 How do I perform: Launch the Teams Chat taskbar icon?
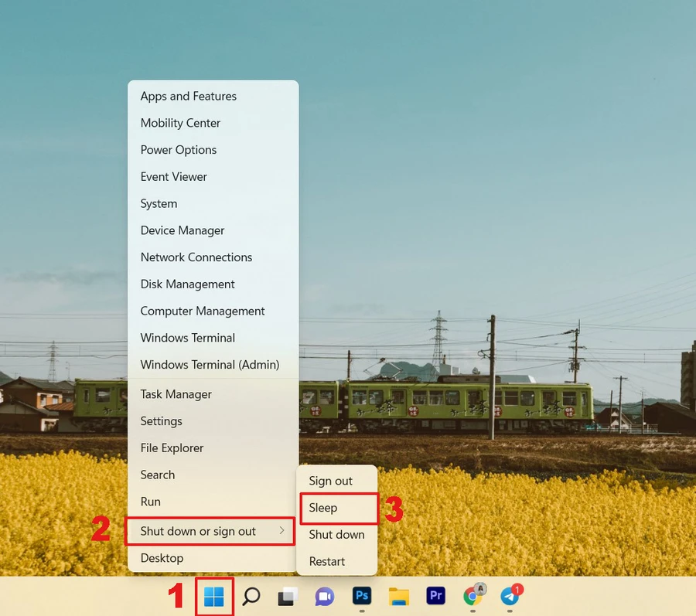[325, 597]
